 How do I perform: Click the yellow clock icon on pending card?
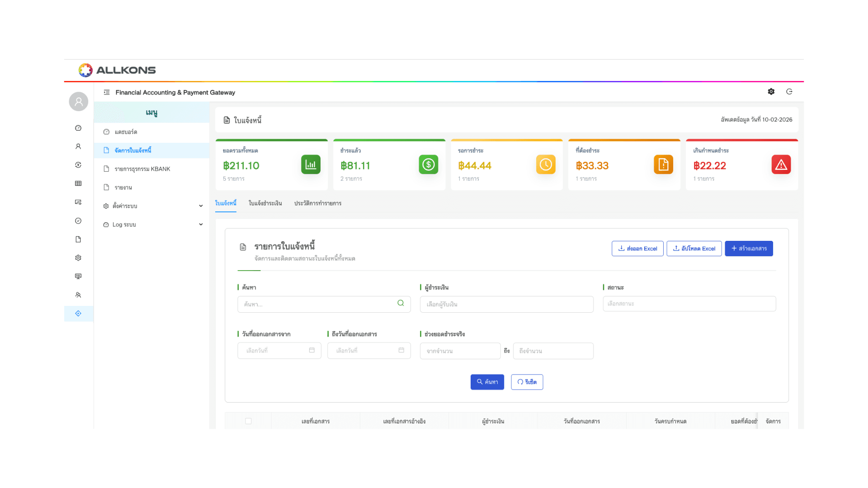coord(546,164)
